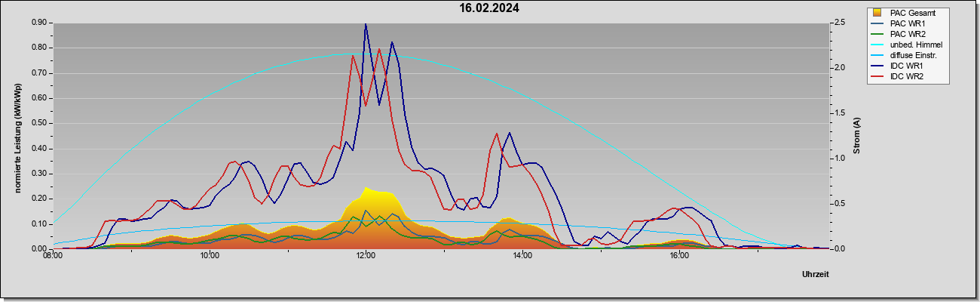Screen dimensions: 980x302
Task: Click the highest IDC WR1 peak near 12:00
Action: (366, 25)
